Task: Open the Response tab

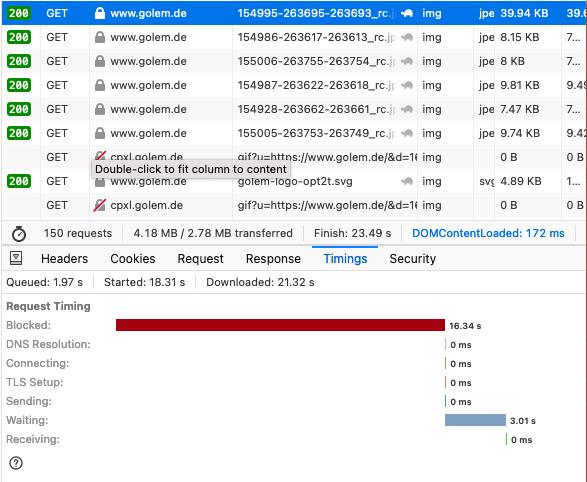Action: click(x=273, y=259)
